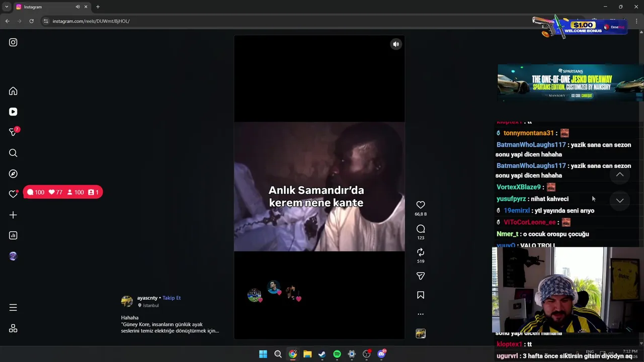Click chat username Nmer_t
644x362 pixels.
[x=507, y=234]
